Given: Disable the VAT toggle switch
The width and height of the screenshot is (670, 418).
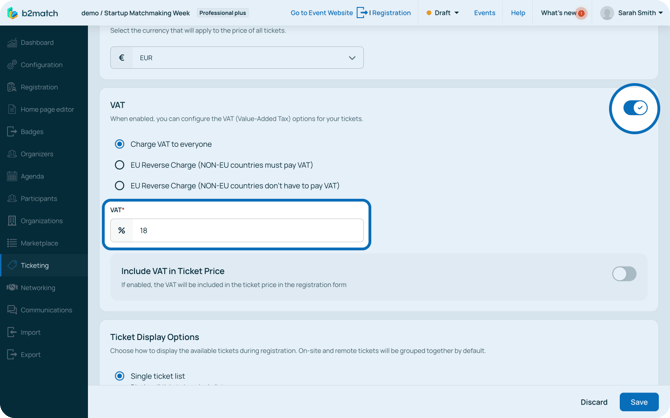Looking at the screenshot, I should pyautogui.click(x=635, y=108).
